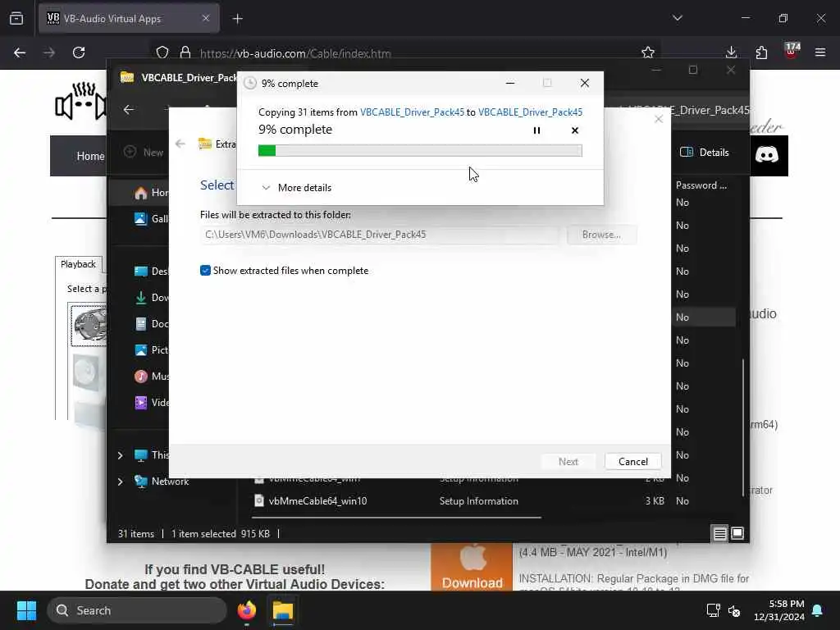Open Firefox extensions menu

[761, 52]
